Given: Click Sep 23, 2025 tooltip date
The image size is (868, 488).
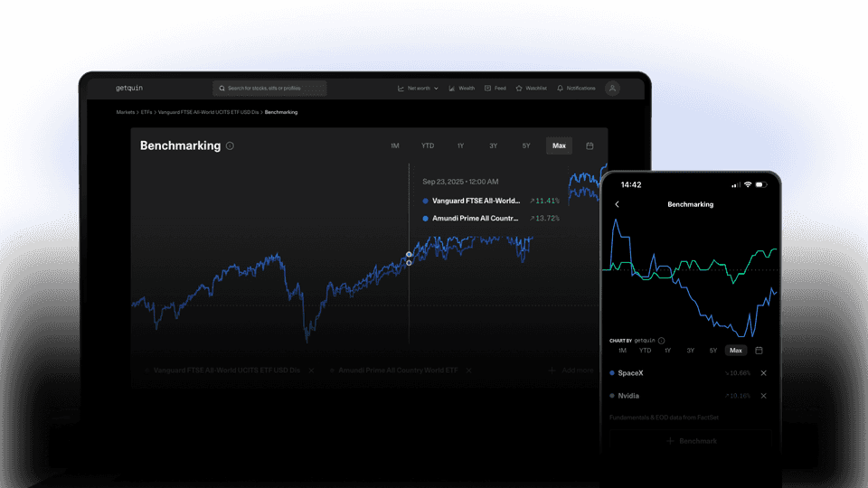Looking at the screenshot, I should click(x=460, y=182).
